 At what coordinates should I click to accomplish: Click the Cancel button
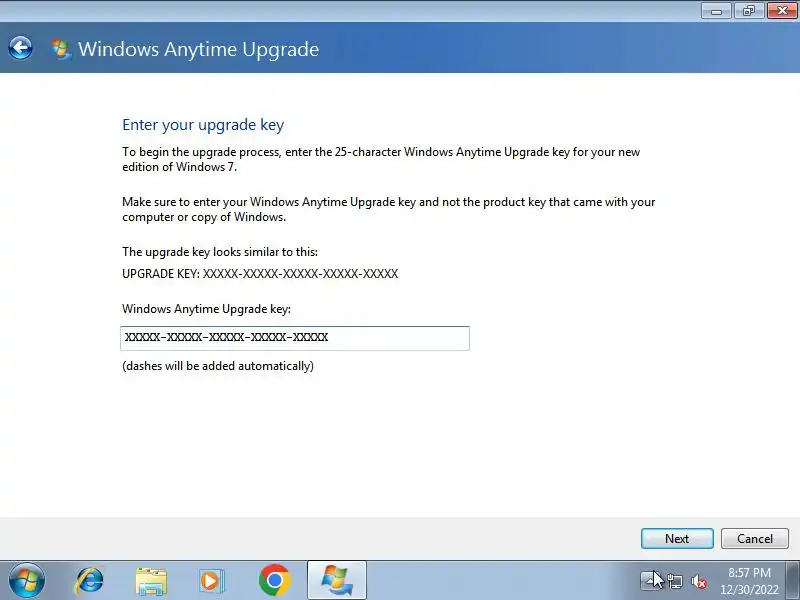pos(755,538)
